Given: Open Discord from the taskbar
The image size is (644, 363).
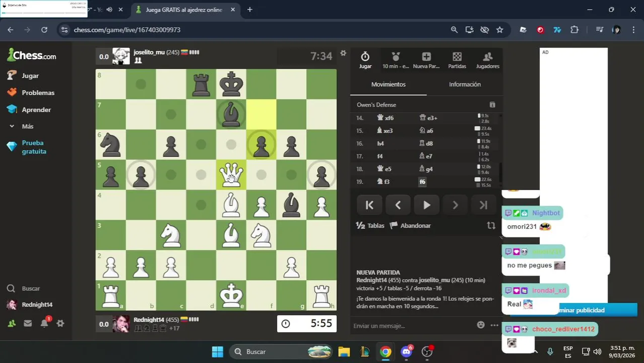Looking at the screenshot, I should click(x=407, y=351).
